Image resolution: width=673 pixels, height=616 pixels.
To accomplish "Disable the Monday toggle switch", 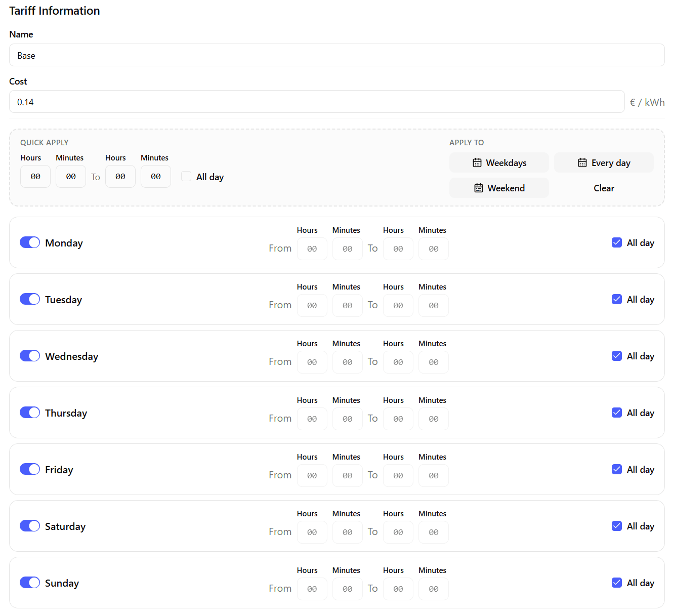I will tap(29, 242).
